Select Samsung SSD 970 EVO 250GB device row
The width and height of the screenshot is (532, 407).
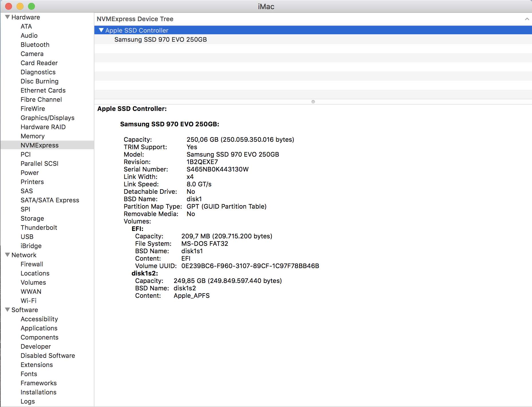313,39
